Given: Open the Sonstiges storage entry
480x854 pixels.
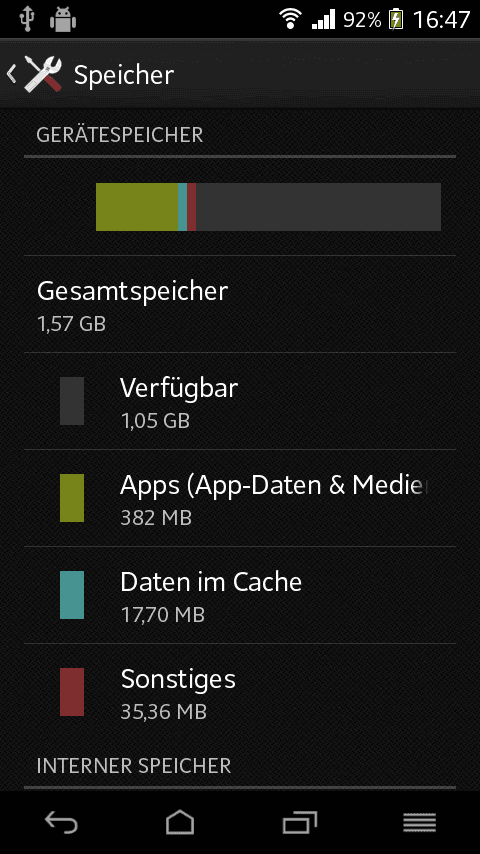Looking at the screenshot, I should [x=240, y=692].
